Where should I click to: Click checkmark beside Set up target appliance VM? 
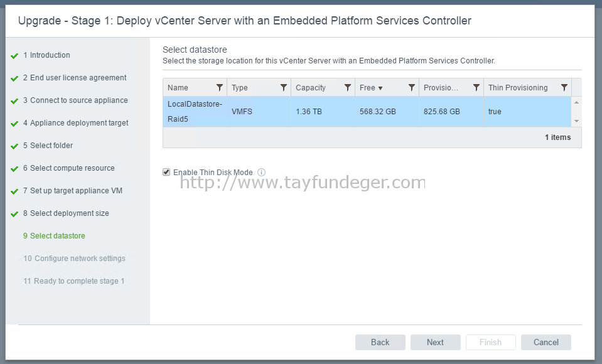[14, 191]
